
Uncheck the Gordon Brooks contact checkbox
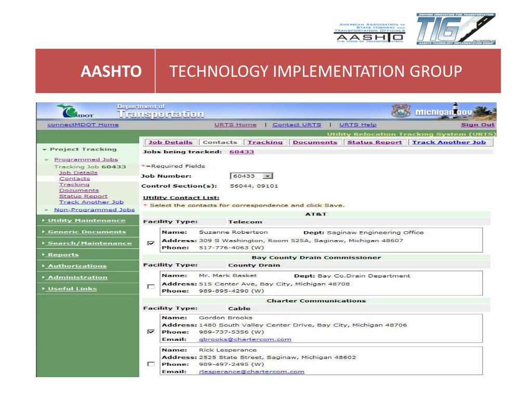[x=151, y=331]
